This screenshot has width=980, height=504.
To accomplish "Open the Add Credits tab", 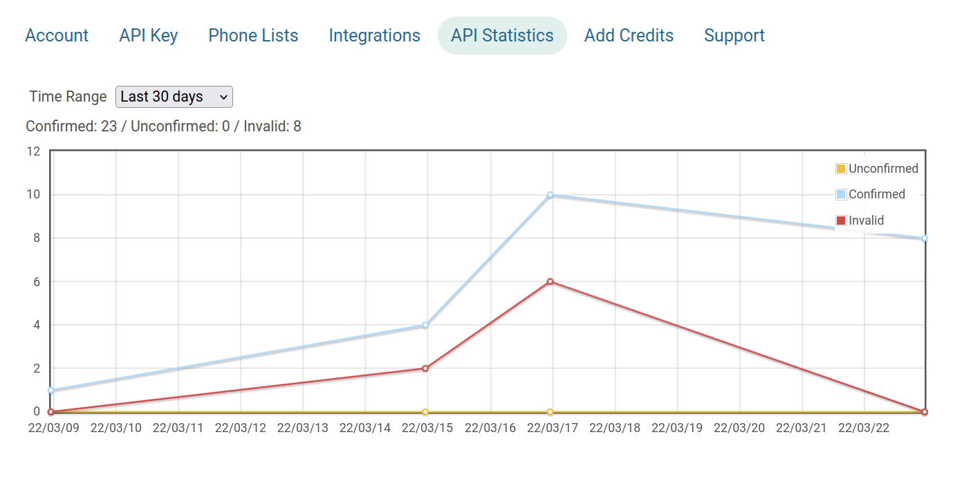I will click(629, 35).
